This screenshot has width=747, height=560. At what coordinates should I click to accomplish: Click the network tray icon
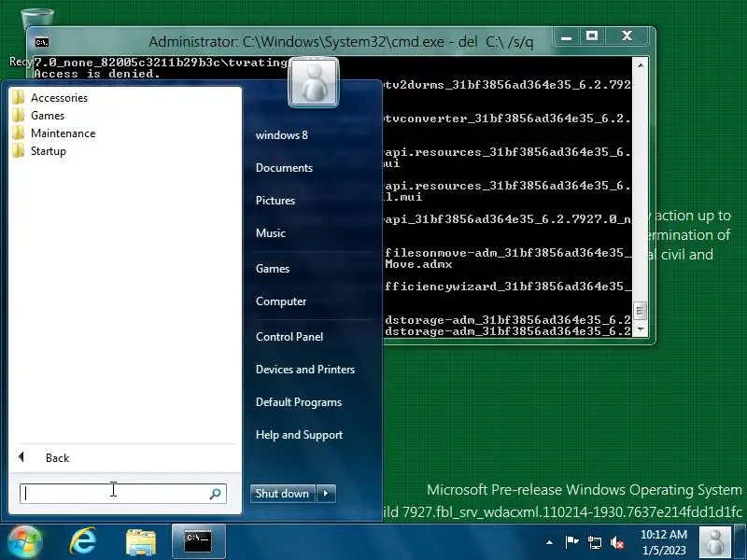[x=594, y=542]
